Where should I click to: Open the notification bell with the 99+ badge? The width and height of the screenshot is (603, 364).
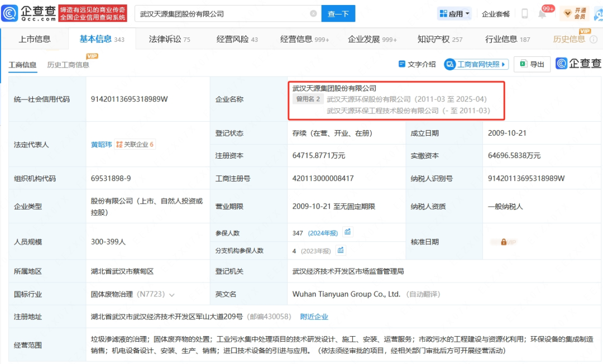542,14
